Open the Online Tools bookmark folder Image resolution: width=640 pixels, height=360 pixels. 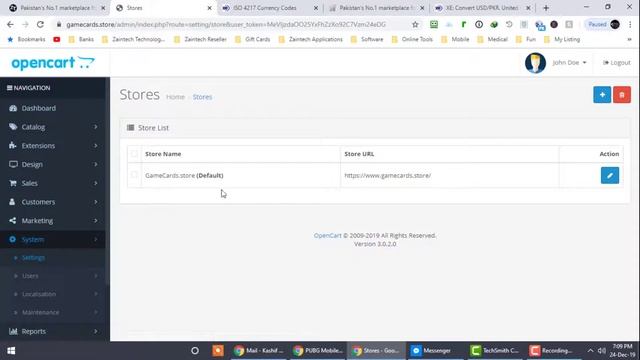(x=412, y=40)
